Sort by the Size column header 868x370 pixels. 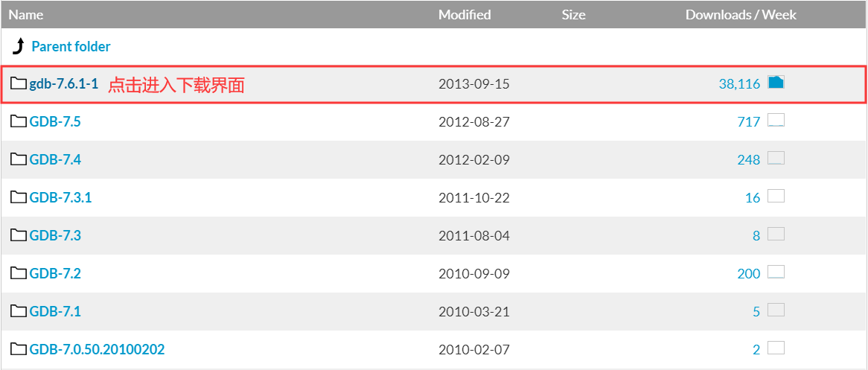click(573, 15)
